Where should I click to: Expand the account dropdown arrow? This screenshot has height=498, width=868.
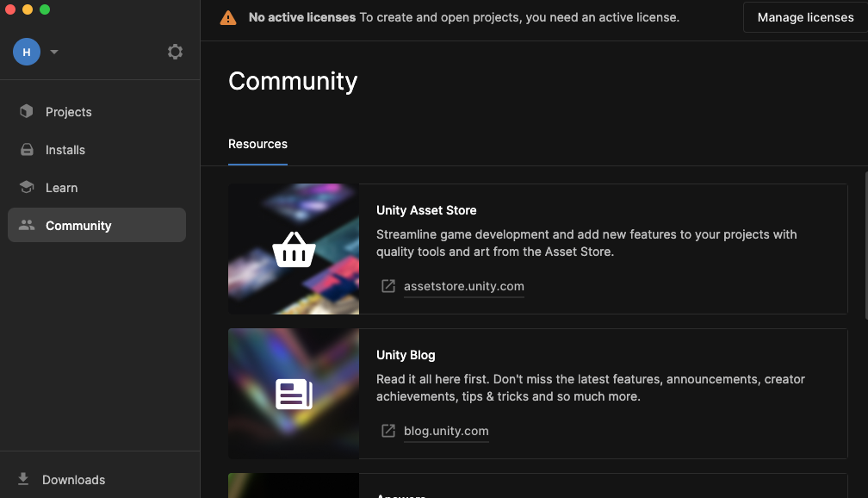coord(54,52)
